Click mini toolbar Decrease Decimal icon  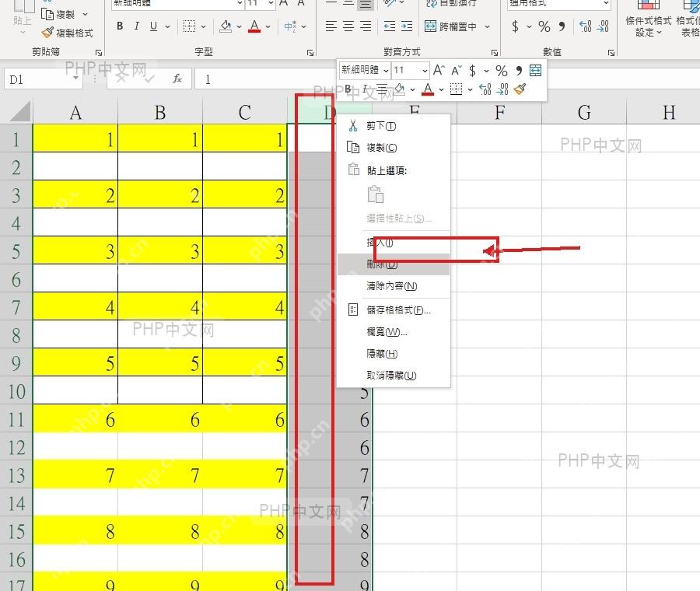[502, 89]
